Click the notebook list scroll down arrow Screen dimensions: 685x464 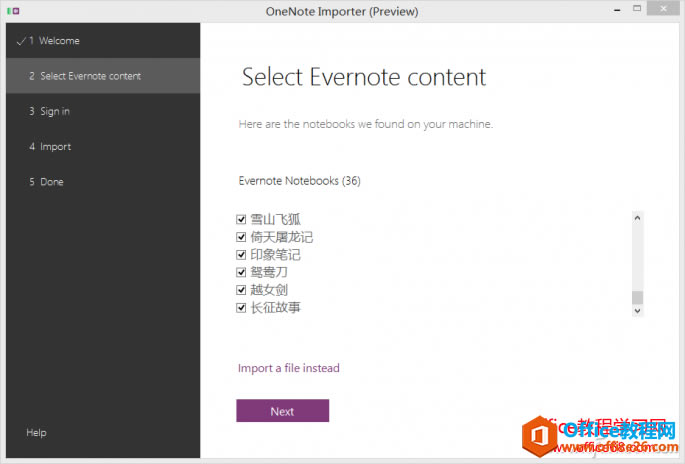tap(637, 311)
